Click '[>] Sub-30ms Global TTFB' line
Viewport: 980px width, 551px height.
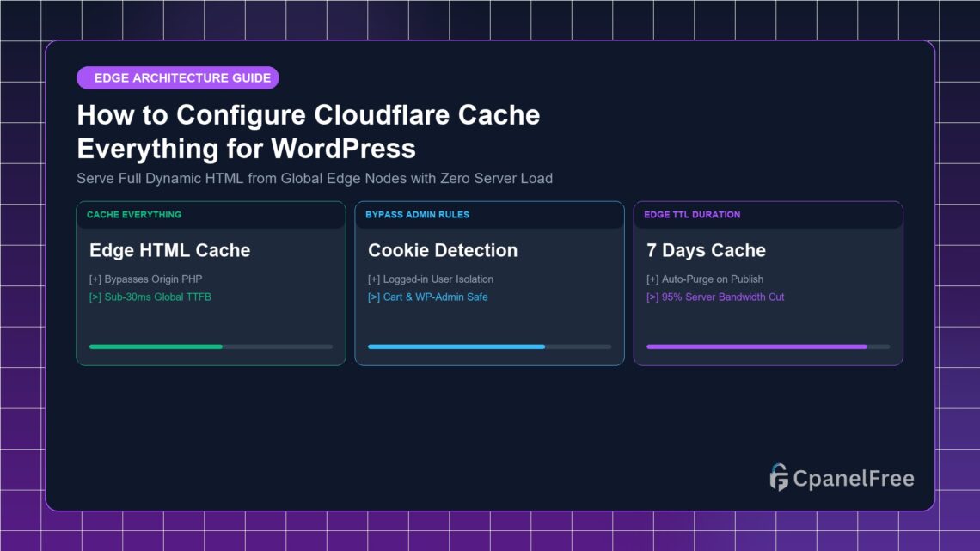tap(150, 297)
